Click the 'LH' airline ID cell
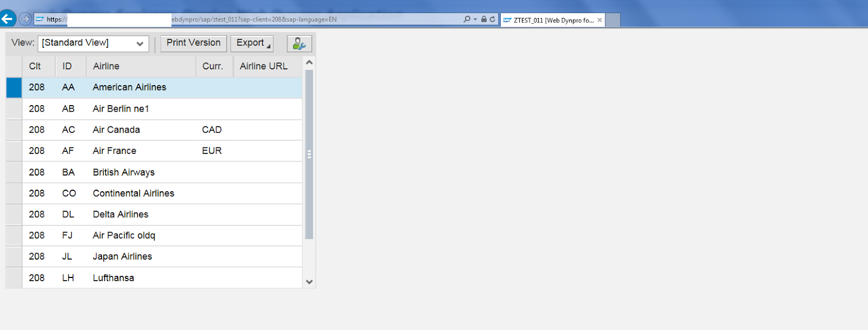Screen dimensions: 868x330 click(71, 278)
